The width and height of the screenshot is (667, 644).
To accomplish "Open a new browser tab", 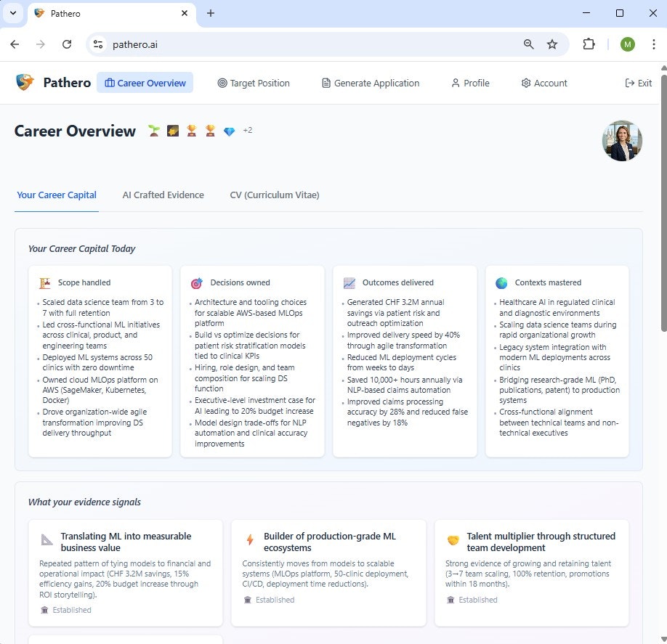I will 211,13.
